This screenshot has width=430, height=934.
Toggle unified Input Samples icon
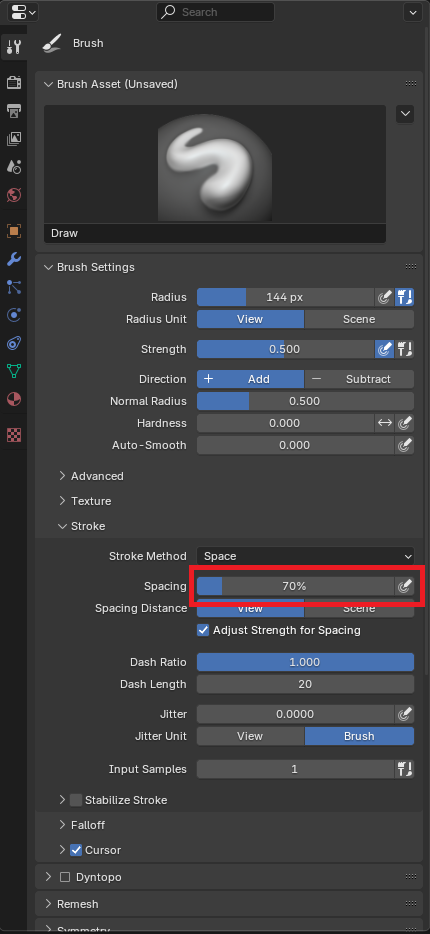[404, 769]
